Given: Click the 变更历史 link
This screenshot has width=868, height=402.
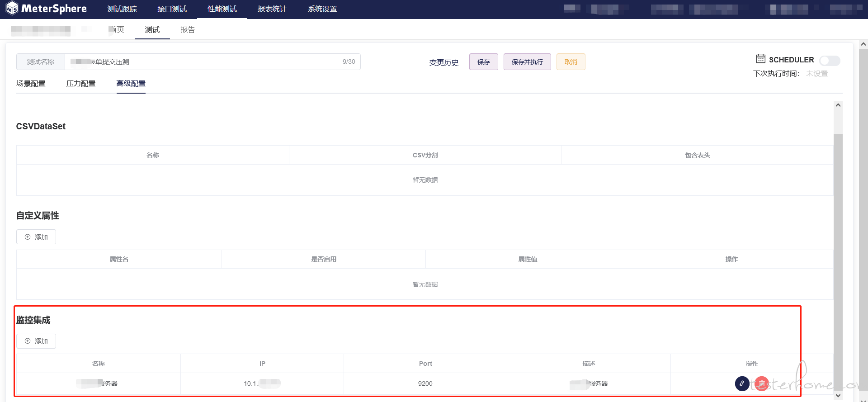Looking at the screenshot, I should 444,62.
